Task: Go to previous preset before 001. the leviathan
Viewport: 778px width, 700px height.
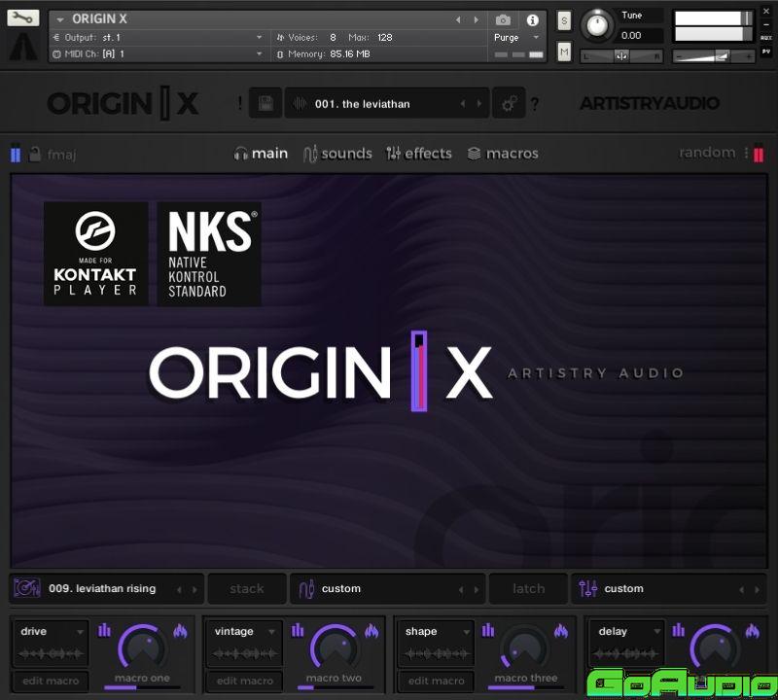Action: pos(463,104)
